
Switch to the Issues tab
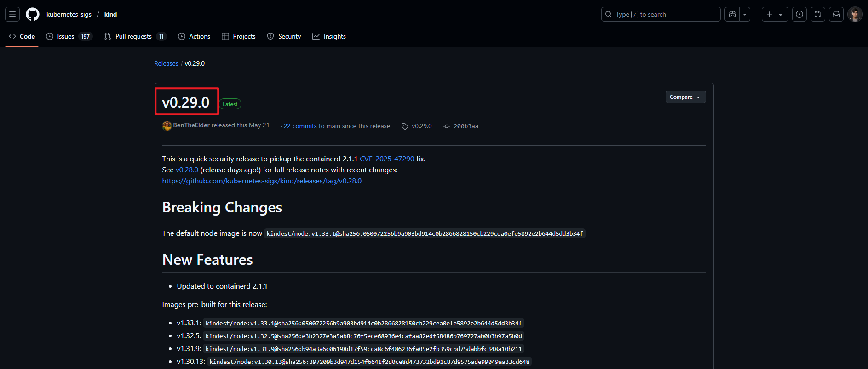[x=69, y=36]
